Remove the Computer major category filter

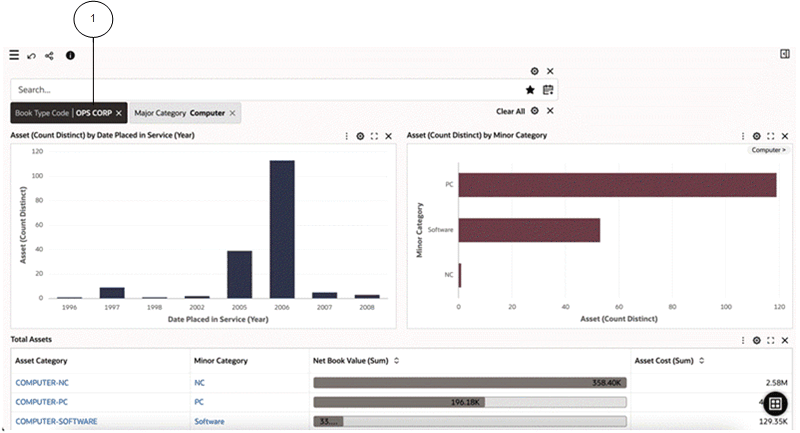pos(232,113)
